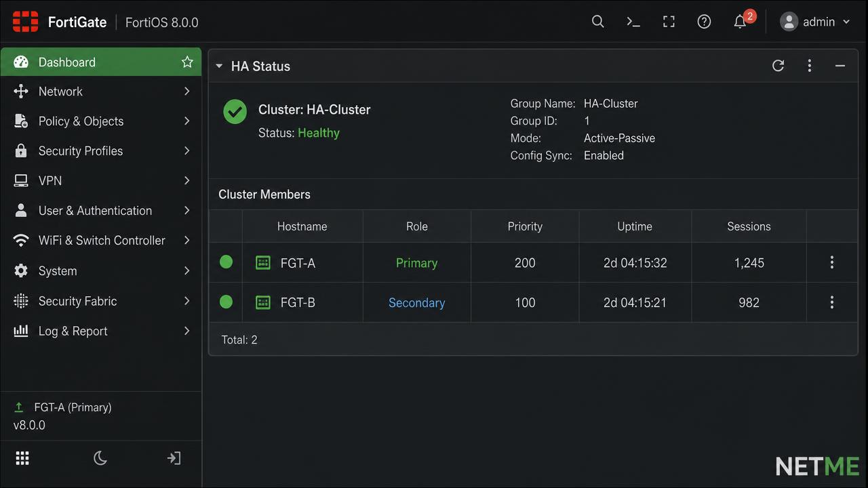Toggle dark mode with moon icon
Screen dimensions: 868x488
pos(100,458)
